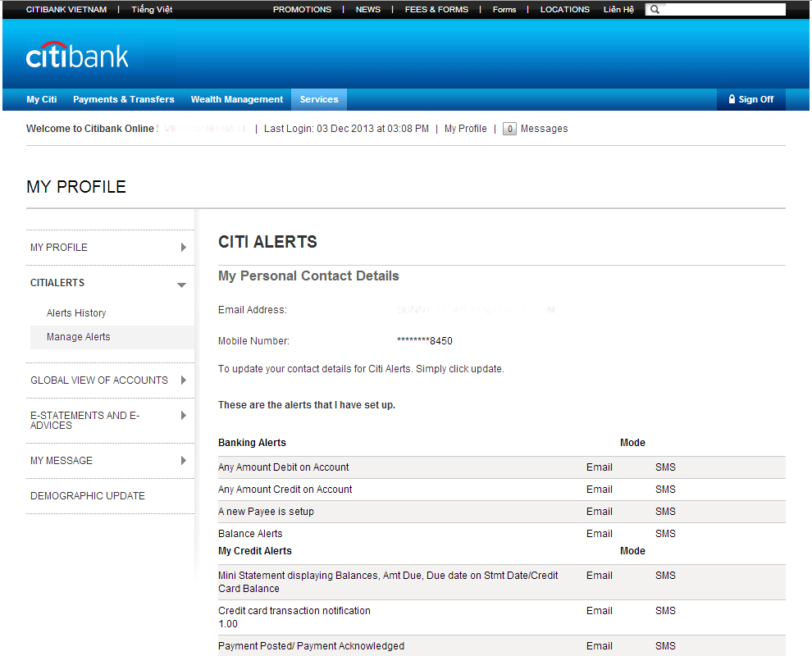Screen dimensions: 812x656
Task: Open MY PROFILE sidebar item
Action: 59,248
